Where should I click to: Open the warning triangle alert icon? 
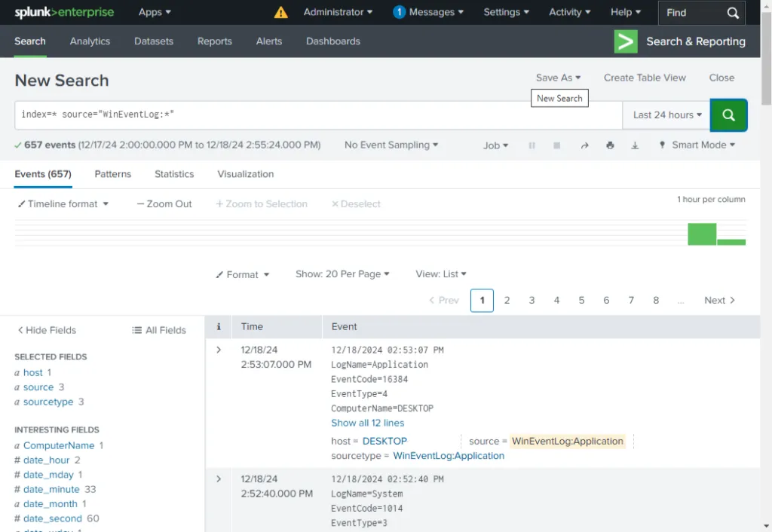tap(280, 12)
